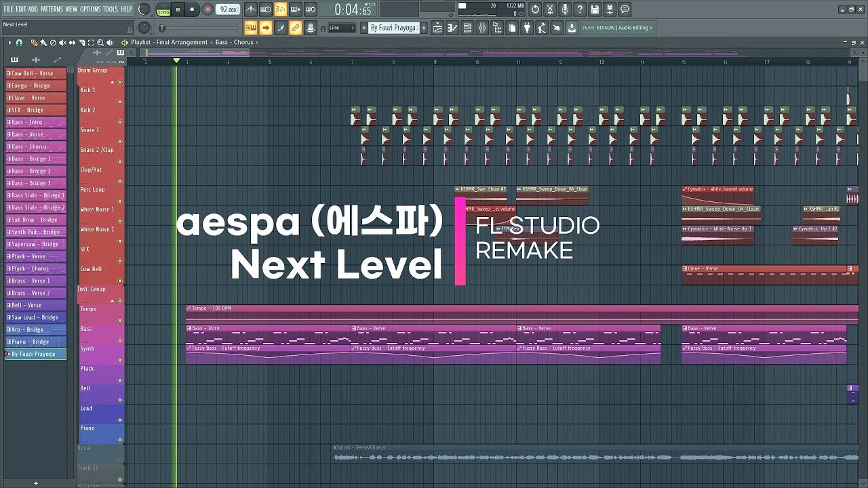Collapse the Drum Group track group
The width and height of the screenshot is (868, 488).
coord(113,82)
